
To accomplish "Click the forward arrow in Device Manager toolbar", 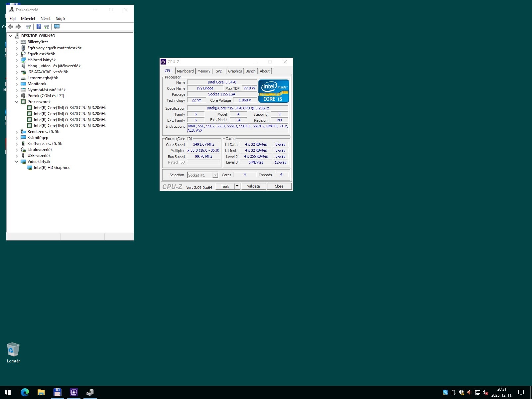I will (18, 27).
